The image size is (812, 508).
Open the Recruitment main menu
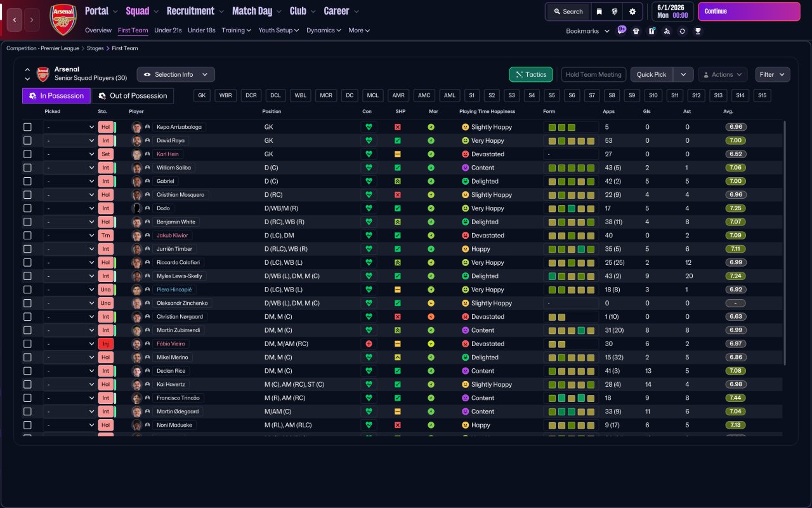tap(195, 11)
